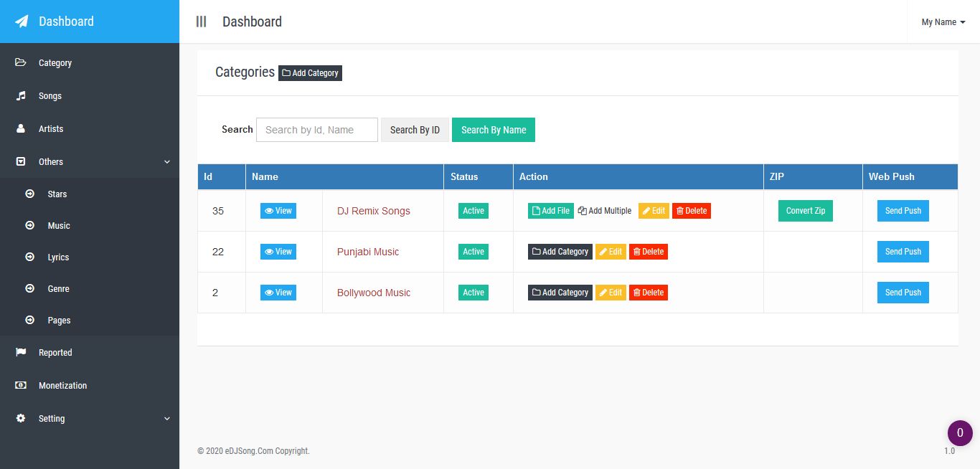
Task: Toggle Active status for Bollywood Music
Action: click(x=473, y=293)
